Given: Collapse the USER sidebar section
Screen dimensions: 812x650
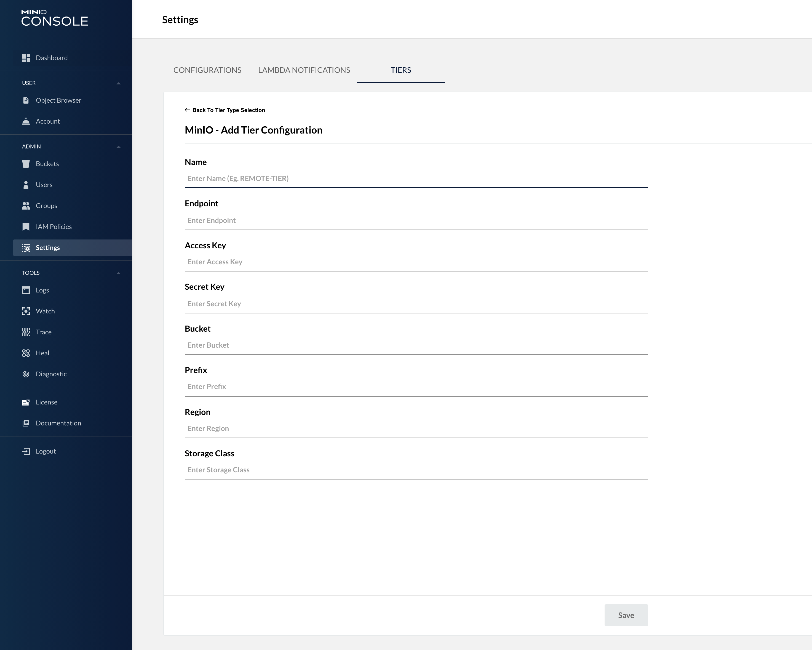Looking at the screenshot, I should click(x=118, y=83).
